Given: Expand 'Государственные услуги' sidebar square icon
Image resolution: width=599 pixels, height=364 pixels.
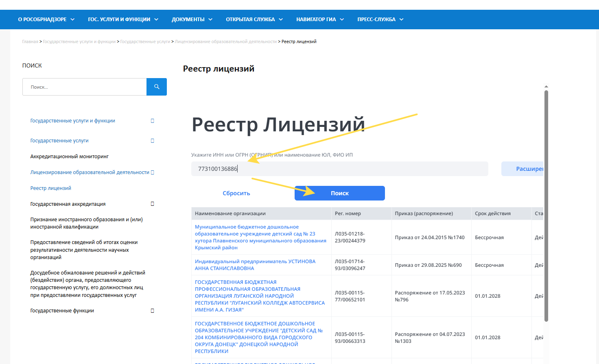Looking at the screenshot, I should coord(153,141).
